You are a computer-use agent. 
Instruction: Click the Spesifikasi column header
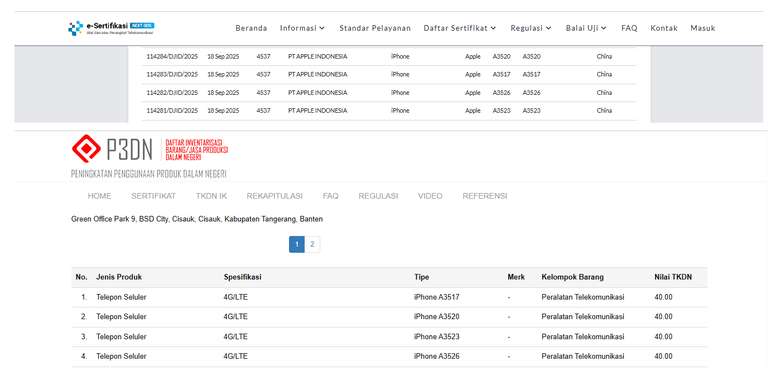[x=242, y=277]
